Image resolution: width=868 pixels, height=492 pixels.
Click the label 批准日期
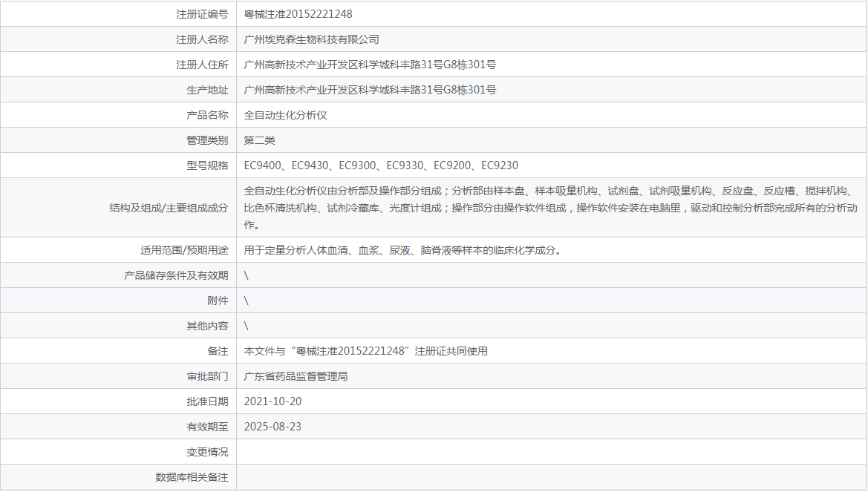208,401
